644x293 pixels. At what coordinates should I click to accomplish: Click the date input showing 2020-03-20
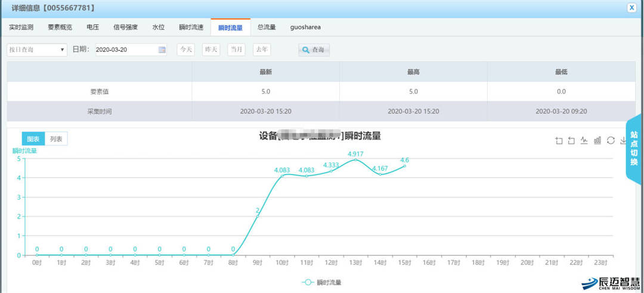[125, 50]
